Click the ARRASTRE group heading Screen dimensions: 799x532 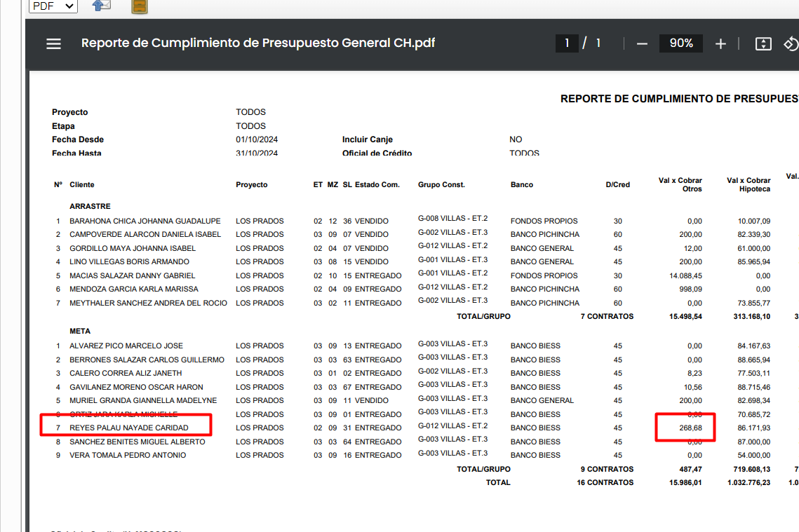coord(90,207)
